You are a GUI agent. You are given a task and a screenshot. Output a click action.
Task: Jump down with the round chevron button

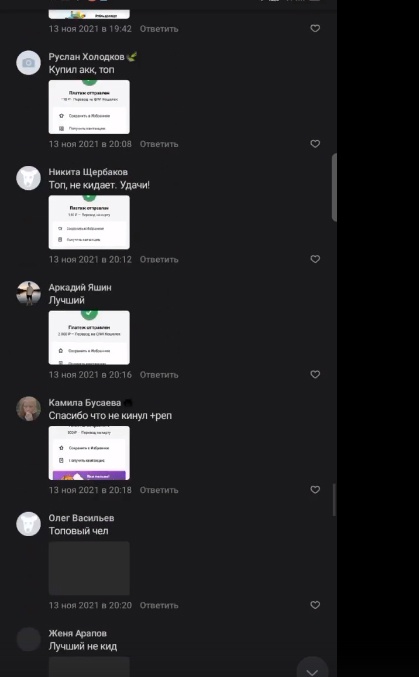(x=312, y=669)
